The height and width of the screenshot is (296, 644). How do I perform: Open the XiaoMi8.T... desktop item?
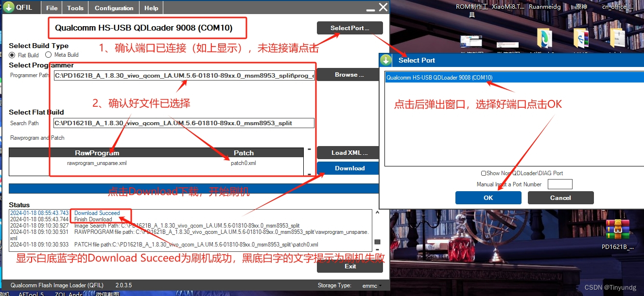click(x=507, y=7)
